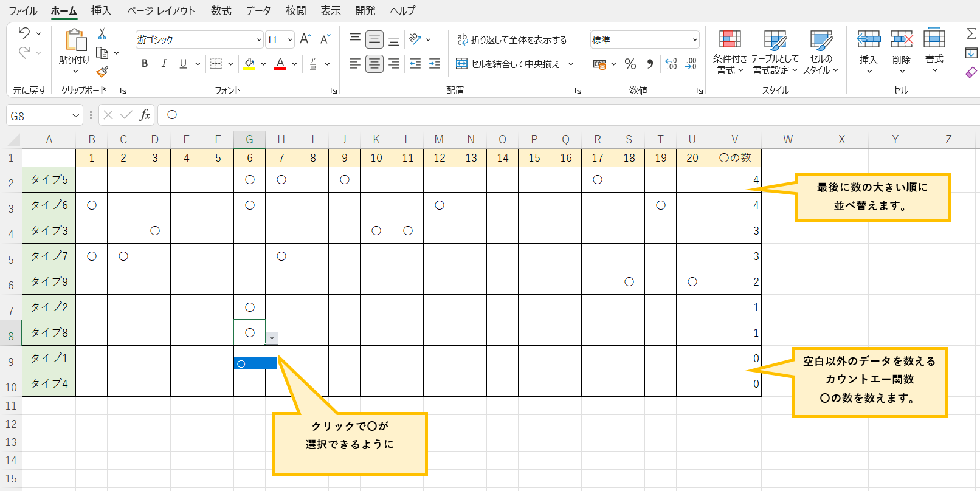Toggle Italic formatting
Viewport: 980px width, 491px height.
pyautogui.click(x=164, y=64)
